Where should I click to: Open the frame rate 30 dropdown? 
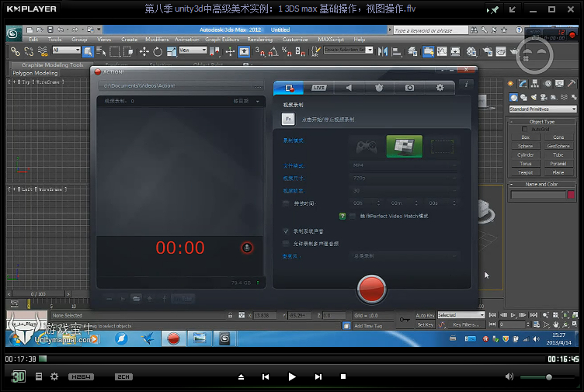[405, 191]
